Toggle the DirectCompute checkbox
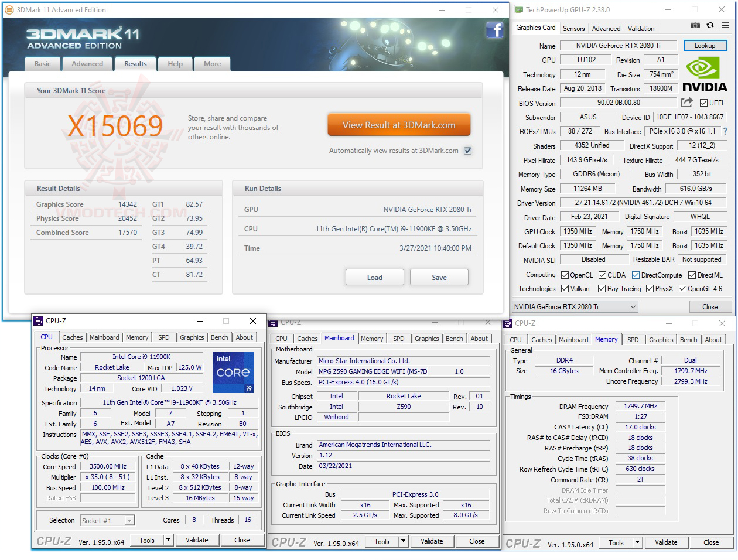The width and height of the screenshot is (738, 560). [x=635, y=275]
